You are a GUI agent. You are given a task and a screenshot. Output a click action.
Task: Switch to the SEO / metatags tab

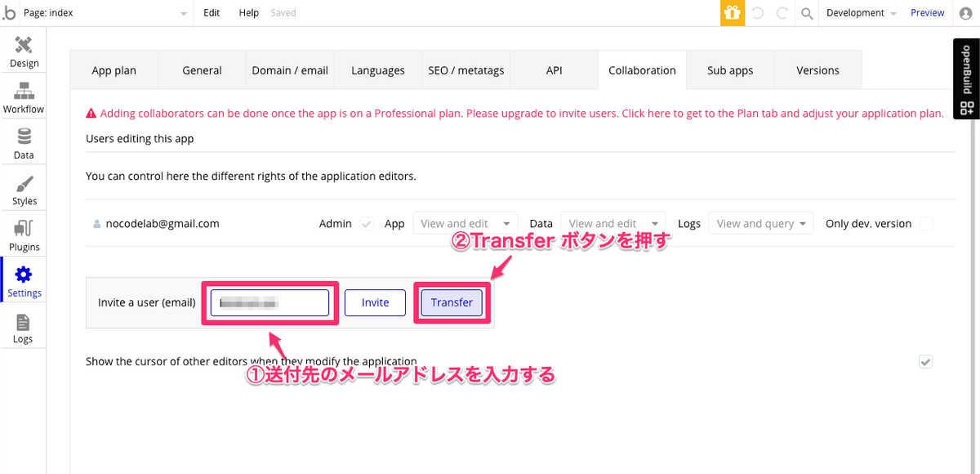click(x=466, y=70)
